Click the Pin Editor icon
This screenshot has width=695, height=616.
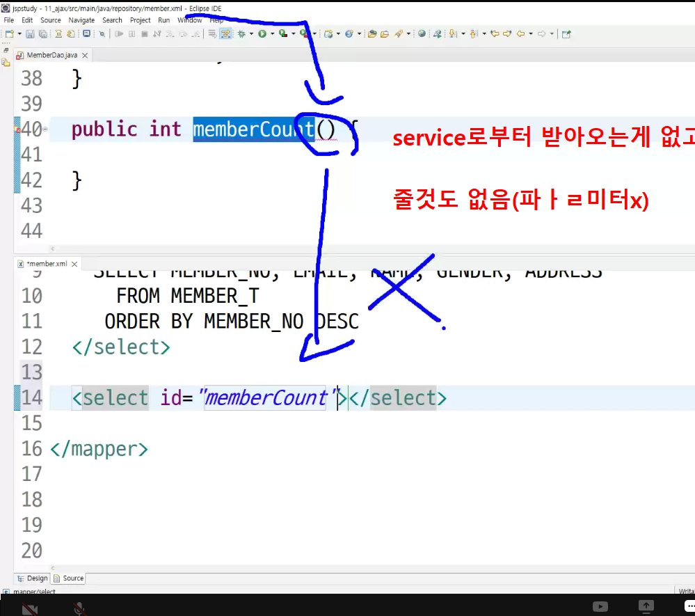566,33
